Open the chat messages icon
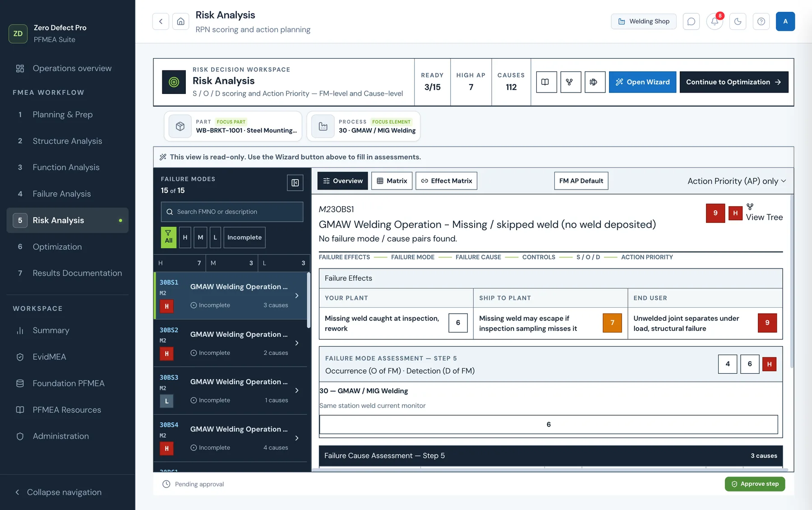Image resolution: width=812 pixels, height=510 pixels. tap(691, 21)
